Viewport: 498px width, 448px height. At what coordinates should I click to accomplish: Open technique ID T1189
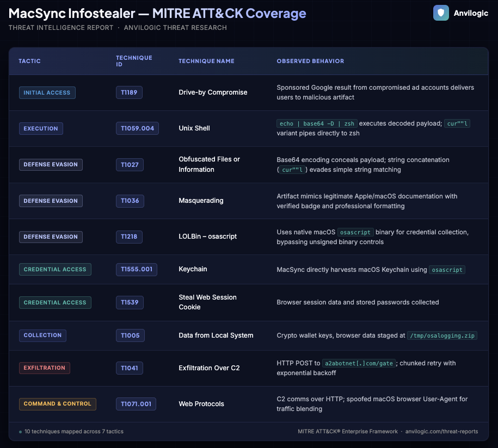point(129,92)
